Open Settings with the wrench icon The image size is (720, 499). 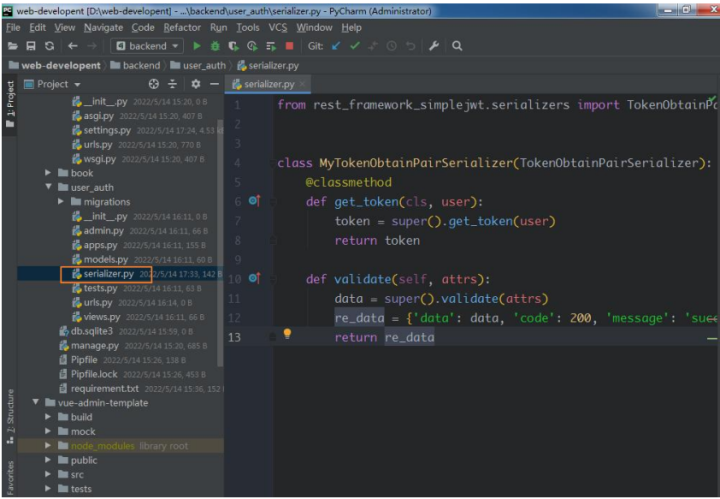pos(434,46)
